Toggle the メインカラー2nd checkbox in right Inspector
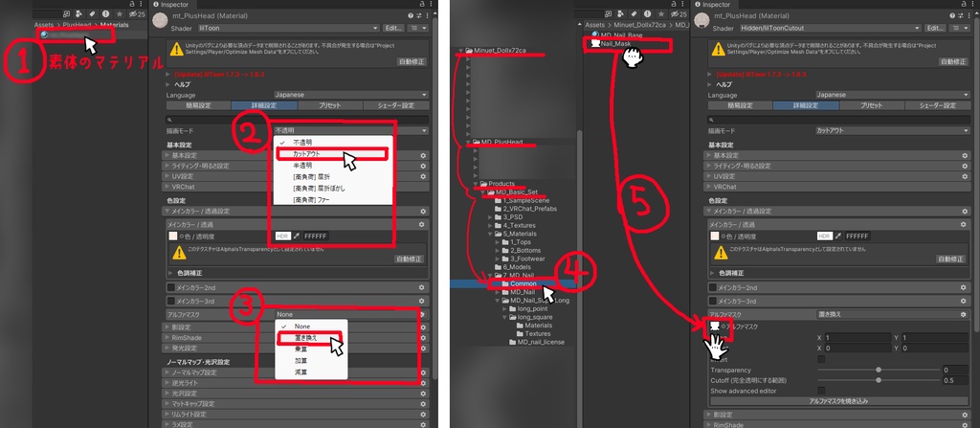The height and width of the screenshot is (428, 980). pyautogui.click(x=713, y=287)
